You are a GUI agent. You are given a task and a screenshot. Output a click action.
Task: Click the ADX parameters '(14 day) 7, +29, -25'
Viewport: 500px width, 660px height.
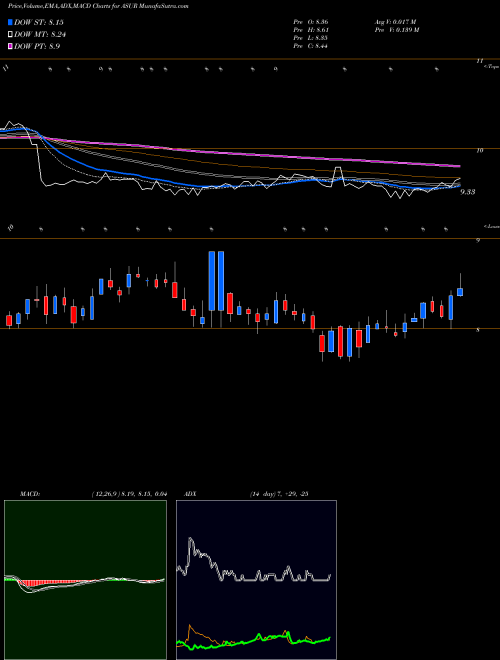coord(279,494)
